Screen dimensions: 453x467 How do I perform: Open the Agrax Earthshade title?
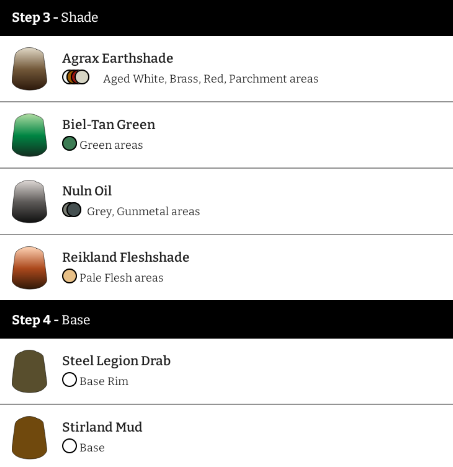[x=117, y=58]
